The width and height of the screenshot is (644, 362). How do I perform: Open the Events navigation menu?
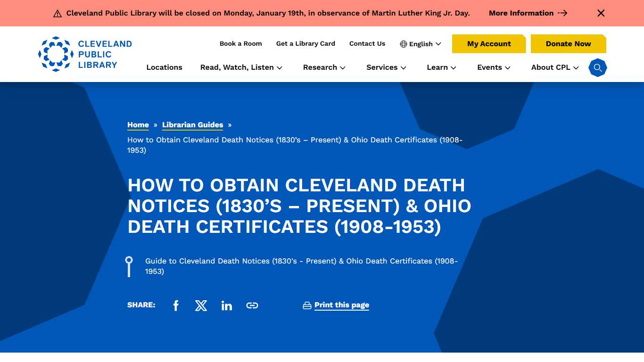(493, 67)
